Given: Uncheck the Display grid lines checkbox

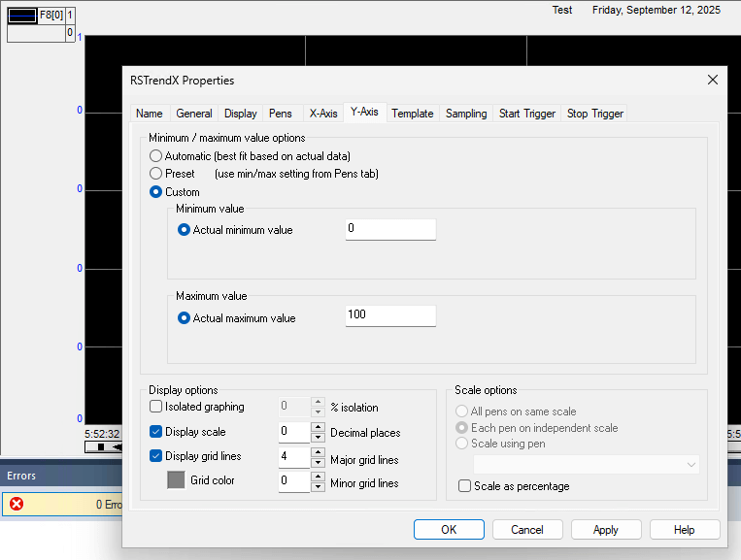Looking at the screenshot, I should click(156, 456).
